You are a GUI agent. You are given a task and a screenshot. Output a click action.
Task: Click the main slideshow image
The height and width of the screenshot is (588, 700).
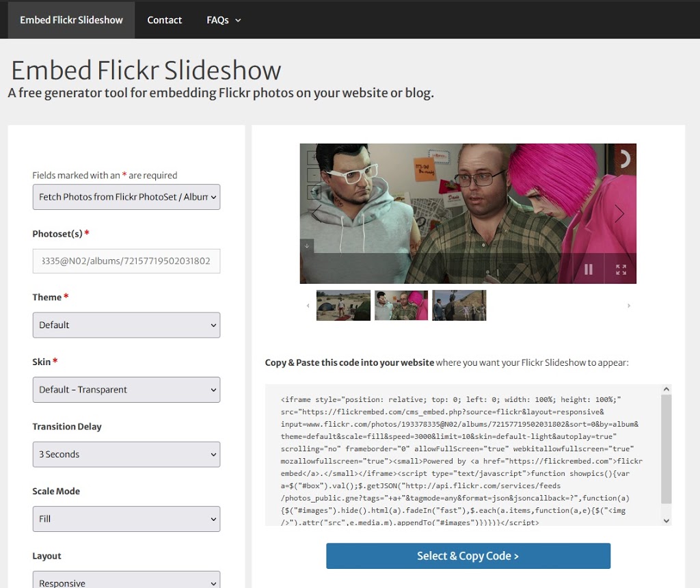tap(468, 213)
